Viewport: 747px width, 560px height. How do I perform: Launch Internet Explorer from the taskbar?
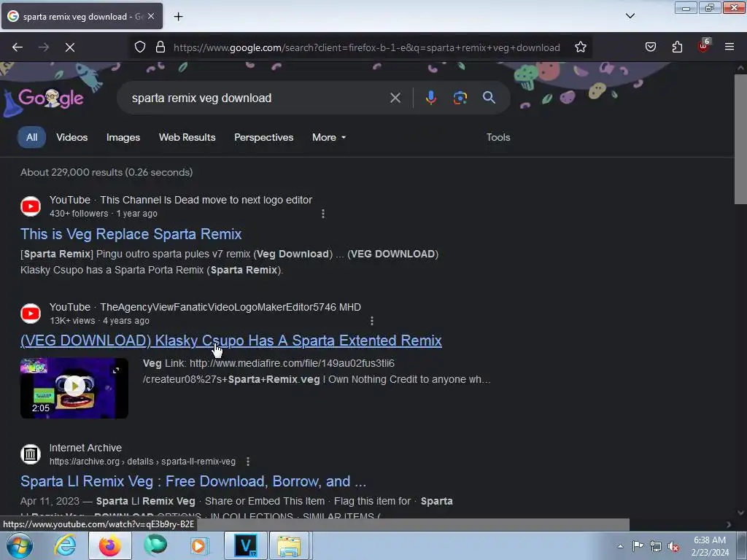click(65, 545)
